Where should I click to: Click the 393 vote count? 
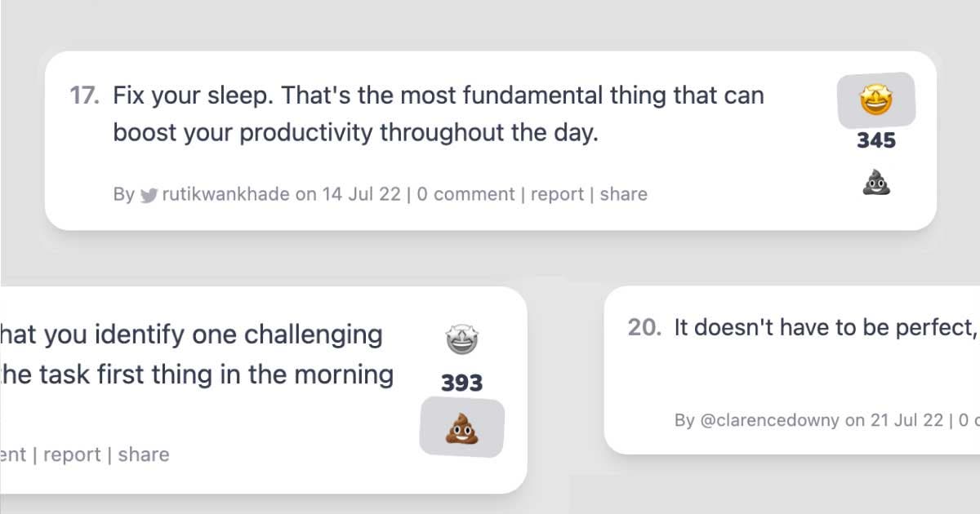coord(462,383)
